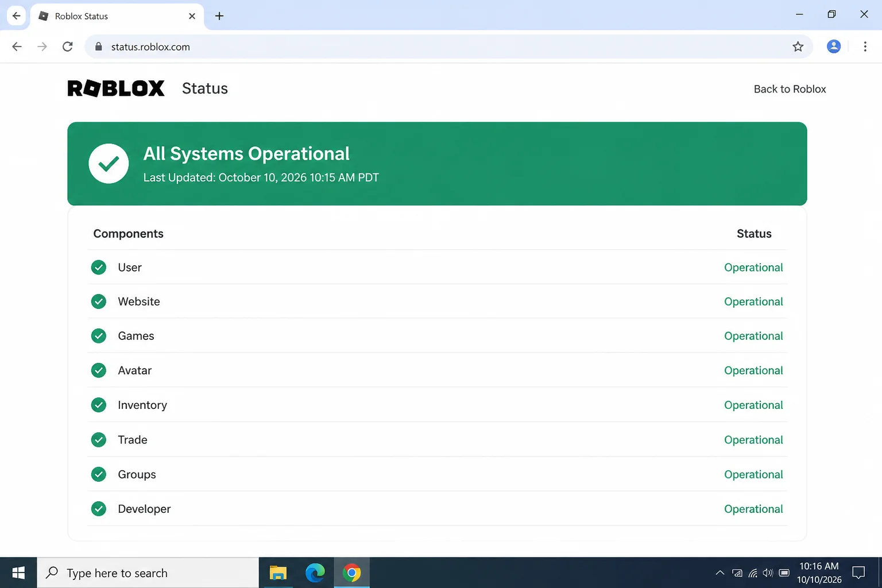Open Chrome's three-dot menu

tap(865, 47)
